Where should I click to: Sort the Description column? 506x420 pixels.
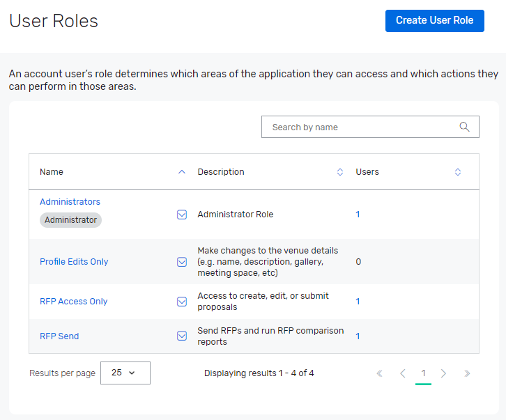click(x=340, y=172)
